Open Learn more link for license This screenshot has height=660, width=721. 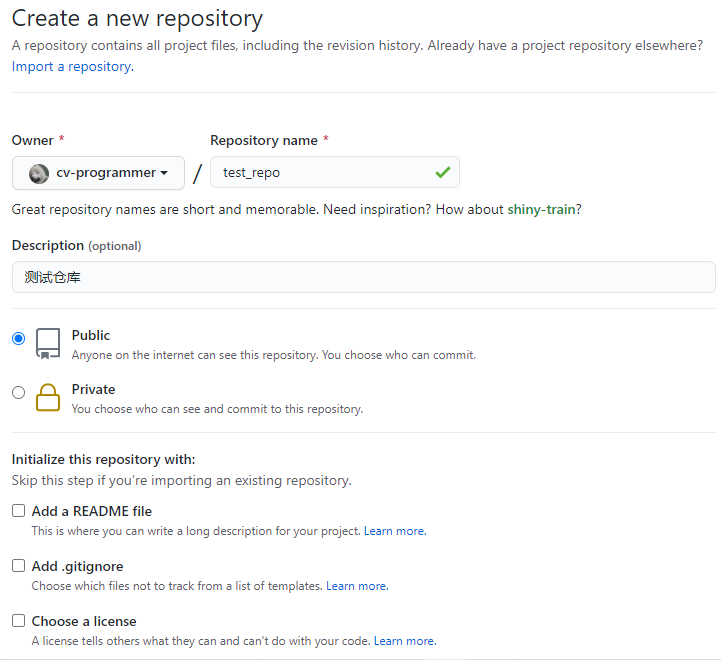coord(405,641)
